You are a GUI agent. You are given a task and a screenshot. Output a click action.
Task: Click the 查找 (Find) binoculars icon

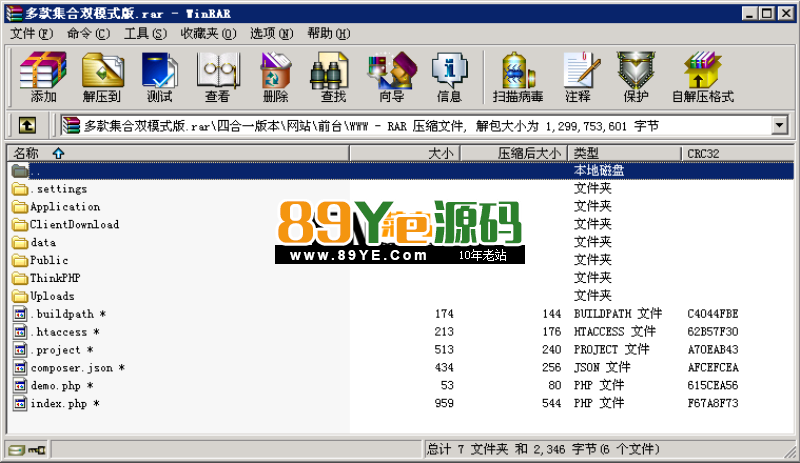333,76
